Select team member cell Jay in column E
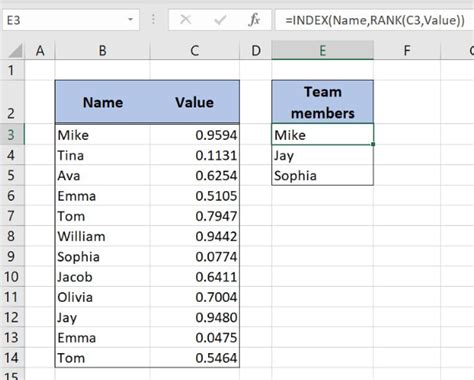This screenshot has width=474, height=380. (323, 155)
